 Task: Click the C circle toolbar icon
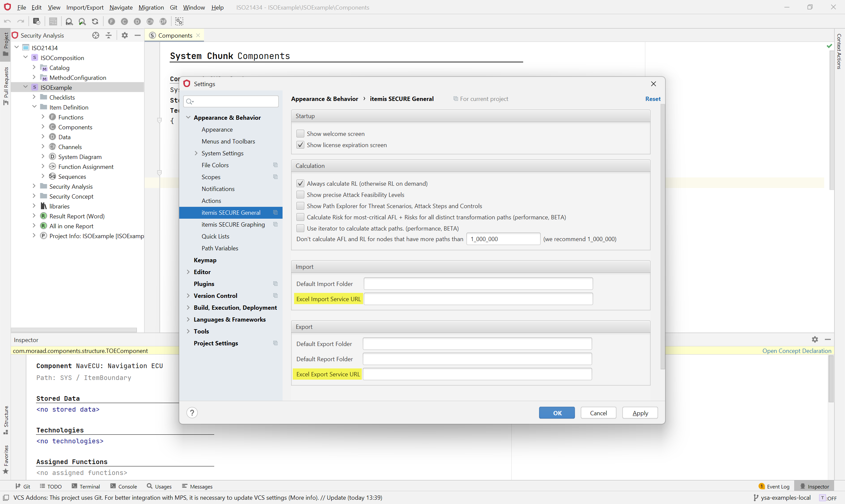click(x=124, y=21)
